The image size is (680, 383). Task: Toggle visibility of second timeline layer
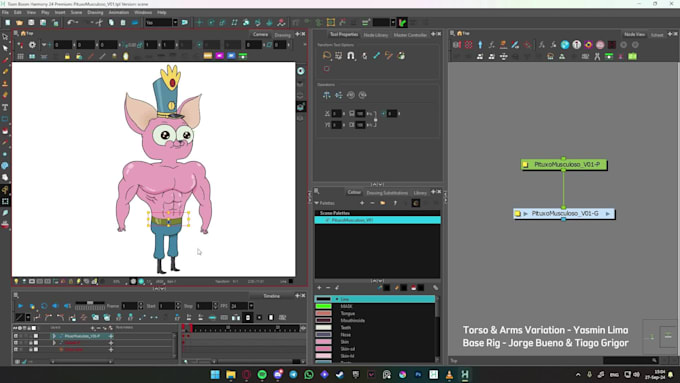point(16,343)
